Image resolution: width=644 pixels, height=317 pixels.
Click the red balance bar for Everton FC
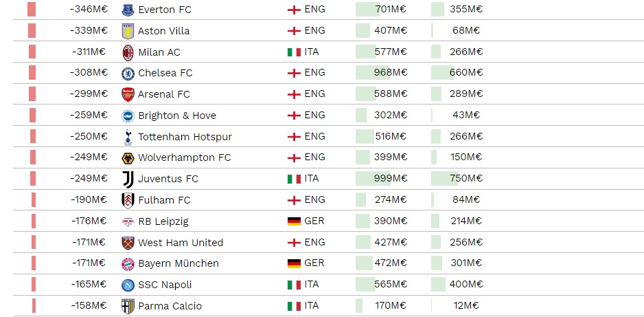pos(32,10)
